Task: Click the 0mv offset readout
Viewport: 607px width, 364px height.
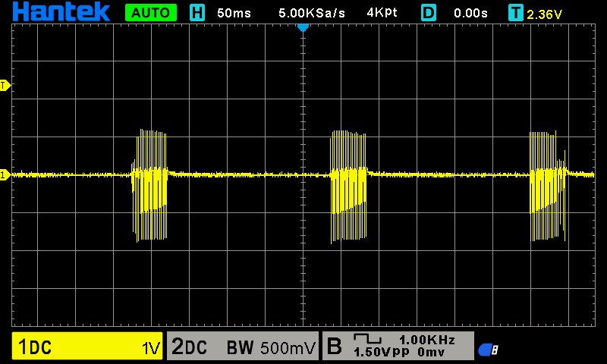Action: [x=431, y=352]
